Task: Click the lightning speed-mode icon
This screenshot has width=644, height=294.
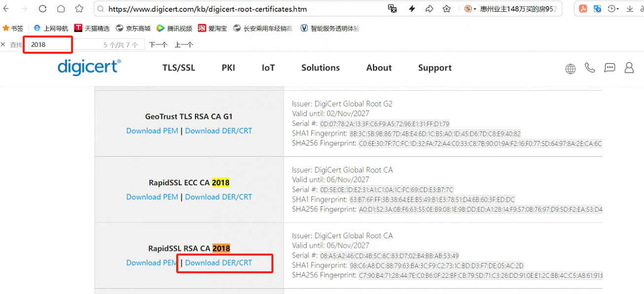Action: [x=412, y=9]
